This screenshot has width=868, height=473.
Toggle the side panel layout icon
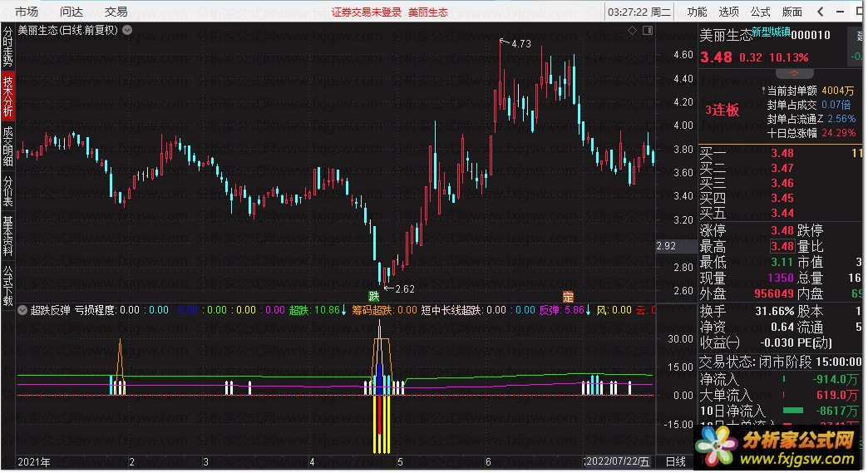pyautogui.click(x=647, y=31)
